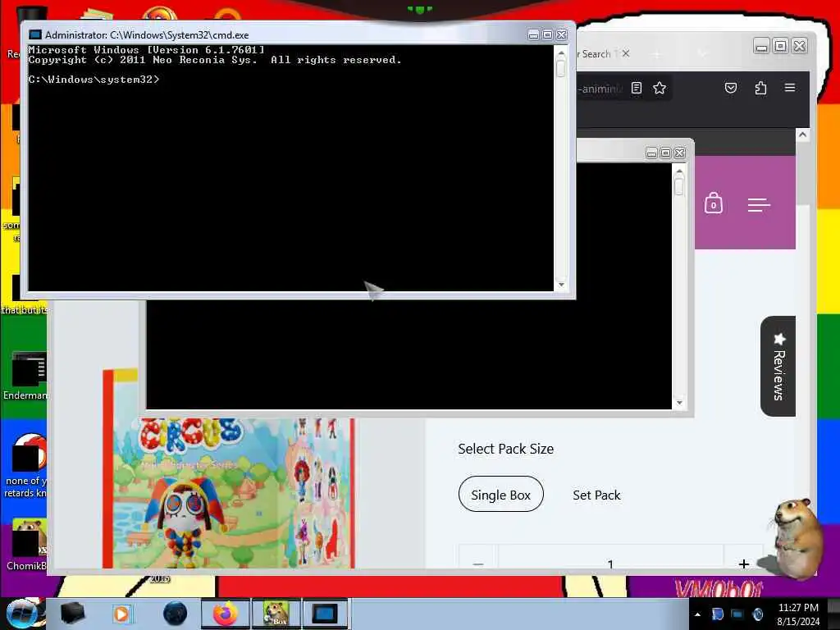
Task: Click the round blue tray icon
Action: point(757,614)
